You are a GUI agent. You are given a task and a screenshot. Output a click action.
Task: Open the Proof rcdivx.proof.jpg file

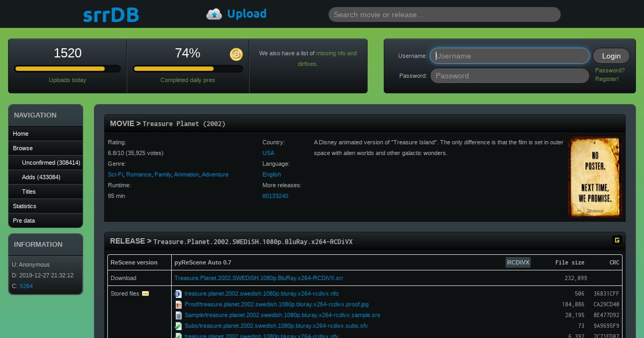tap(276, 304)
